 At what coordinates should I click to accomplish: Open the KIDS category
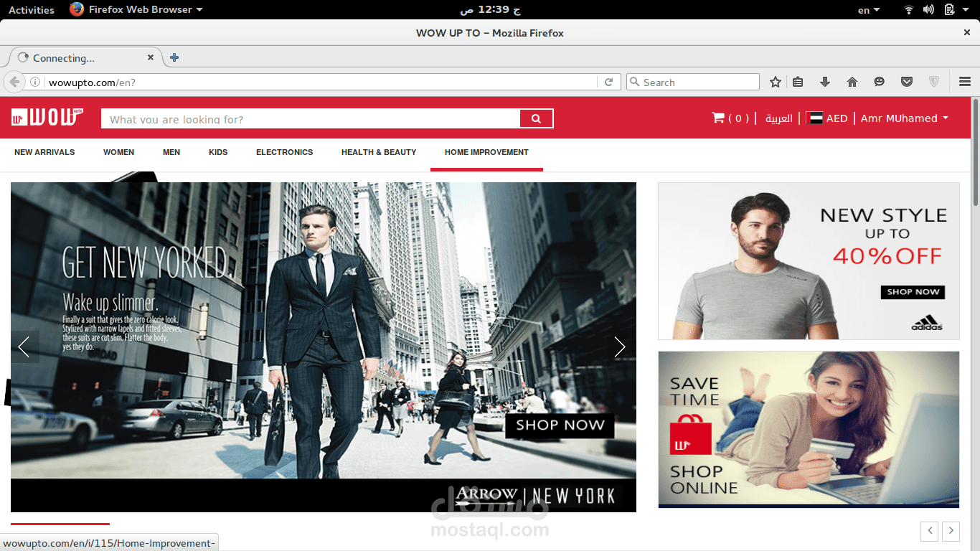pyautogui.click(x=218, y=152)
